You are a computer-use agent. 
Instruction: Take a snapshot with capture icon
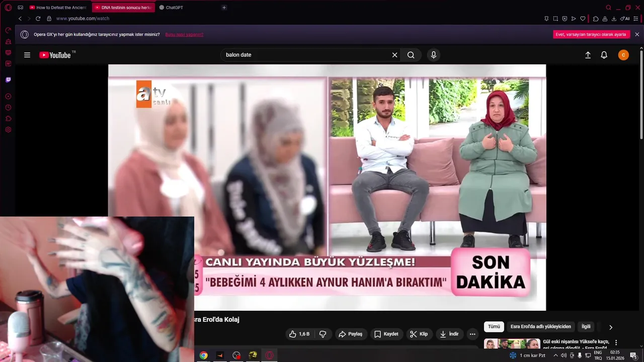point(555,19)
